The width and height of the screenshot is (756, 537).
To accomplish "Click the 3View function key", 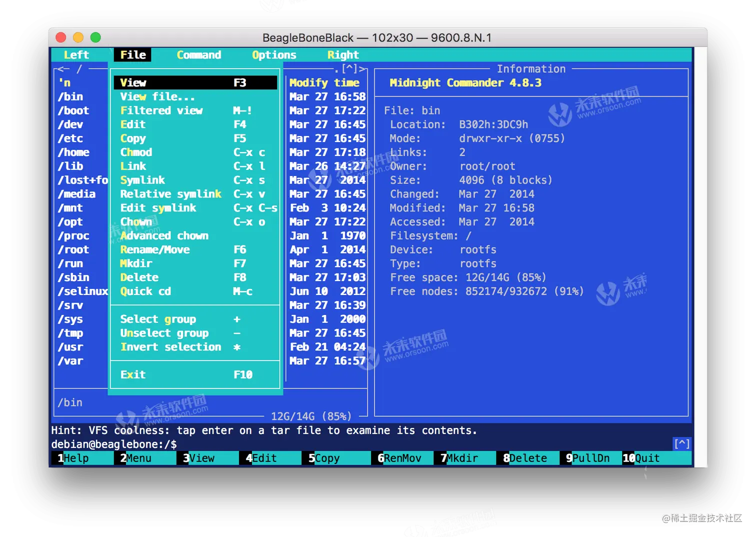I will [x=207, y=458].
